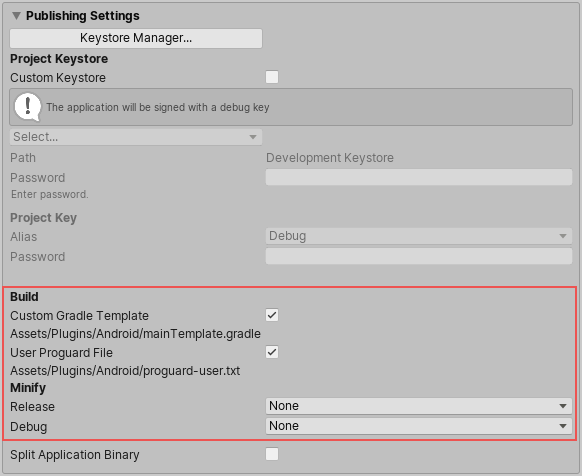This screenshot has height=476, width=582.
Task: Click the Build heading
Action: tap(24, 297)
